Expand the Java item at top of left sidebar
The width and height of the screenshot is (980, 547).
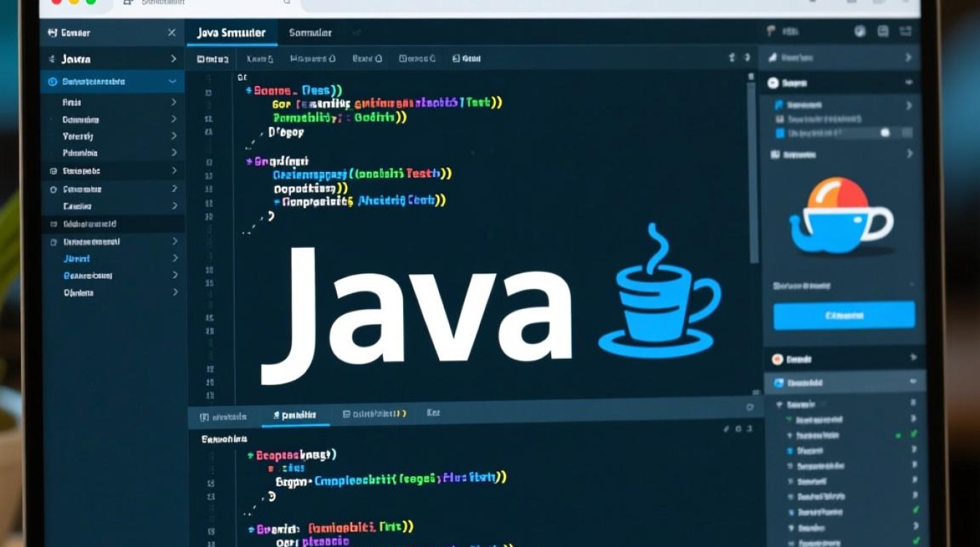174,58
